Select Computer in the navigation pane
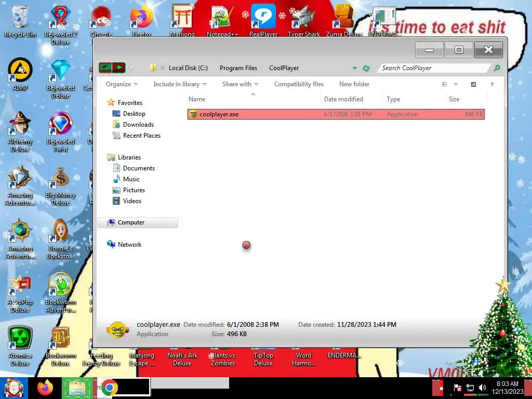Screen dimensions: 532x399 [137, 222]
